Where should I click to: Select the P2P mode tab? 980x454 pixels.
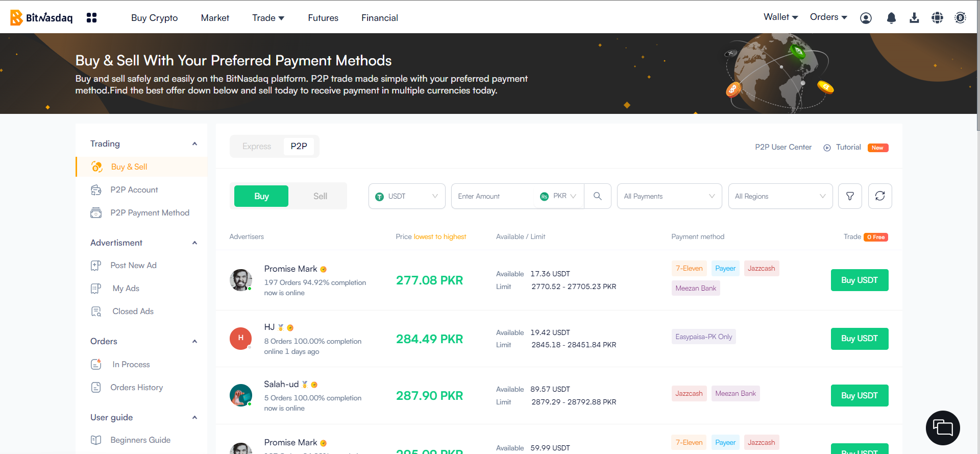pyautogui.click(x=299, y=147)
